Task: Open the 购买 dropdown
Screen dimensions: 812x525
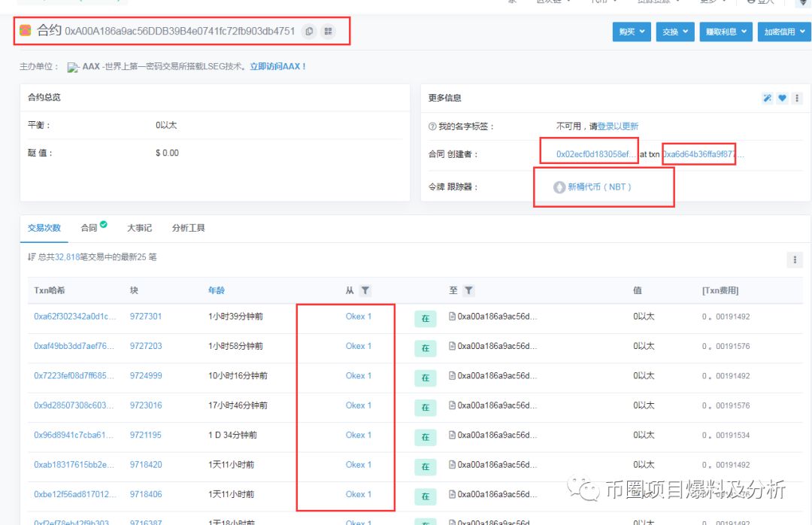Action: [632, 32]
